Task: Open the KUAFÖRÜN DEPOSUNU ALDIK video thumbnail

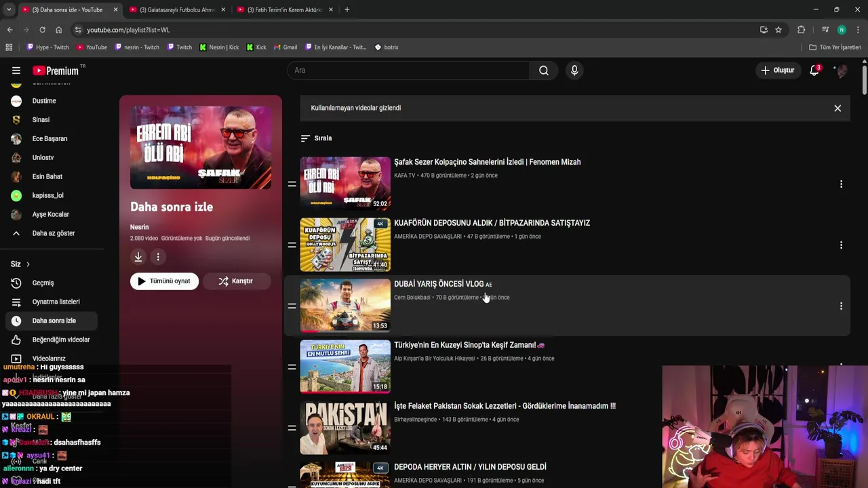Action: pyautogui.click(x=345, y=245)
